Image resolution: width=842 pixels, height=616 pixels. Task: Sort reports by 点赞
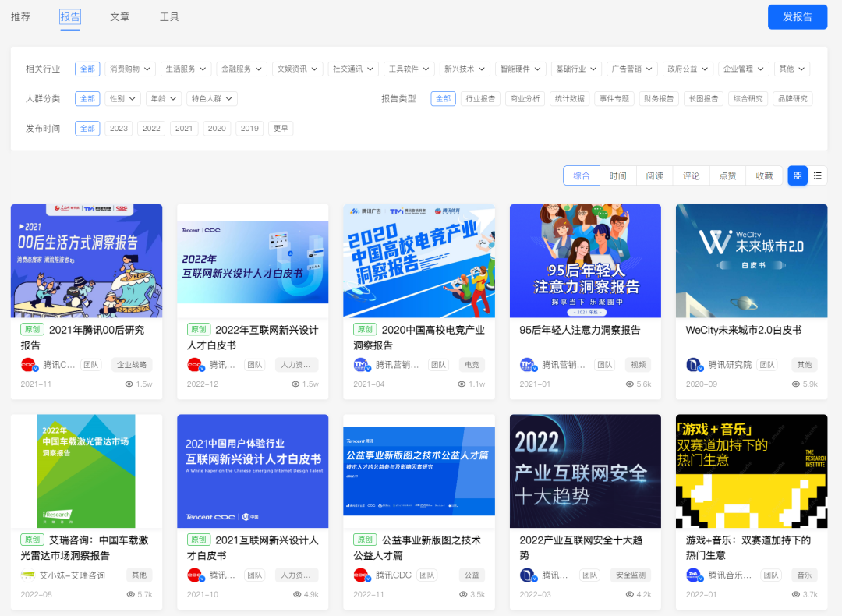point(727,175)
